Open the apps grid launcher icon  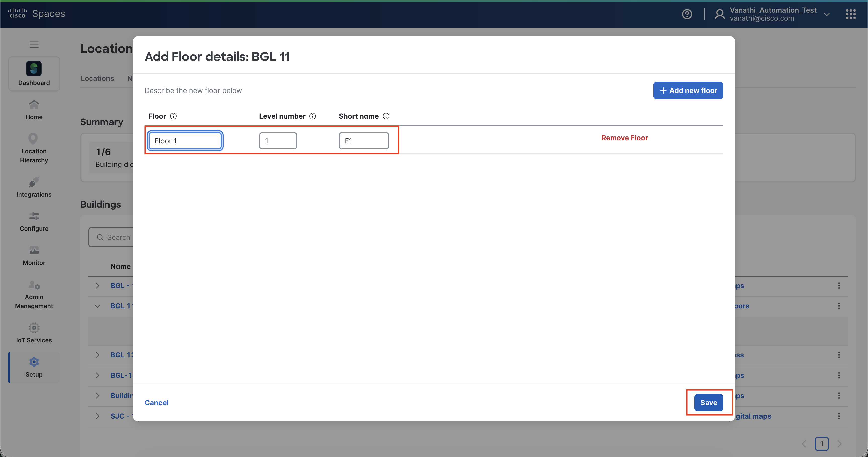pyautogui.click(x=850, y=14)
